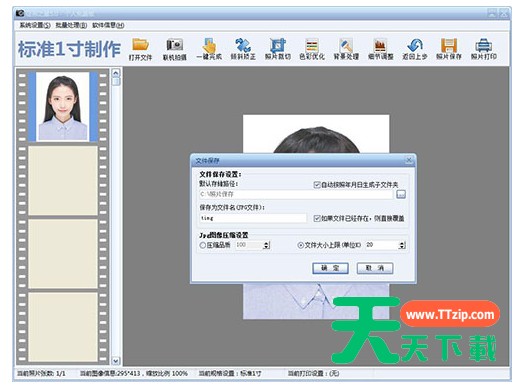The width and height of the screenshot is (519, 385).
Task: Choose the 倾斜矫正 tilt correction tool
Action: [x=243, y=45]
